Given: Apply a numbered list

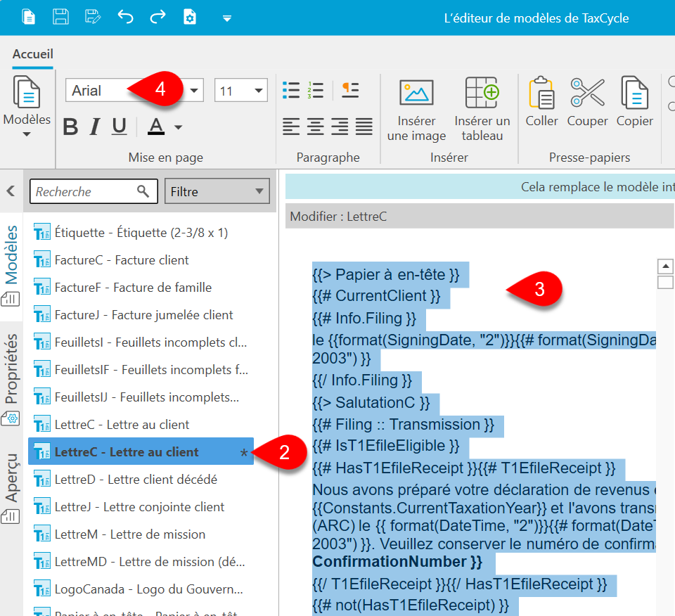Looking at the screenshot, I should click(x=316, y=91).
